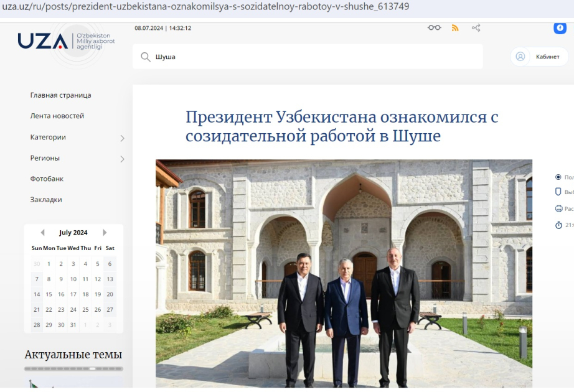This screenshot has width=574, height=392.
Task: Click the bookmark icon beside the article
Action: [x=558, y=192]
